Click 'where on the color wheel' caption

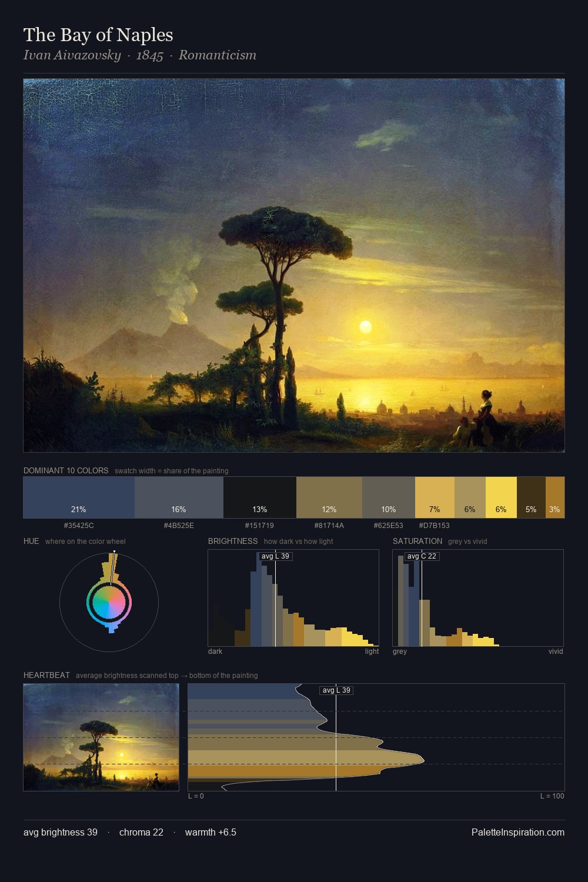(85, 542)
